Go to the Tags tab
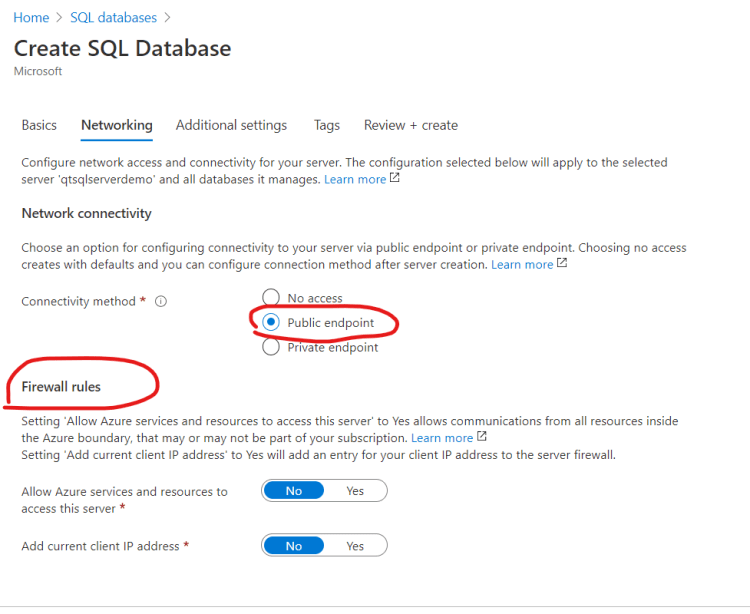This screenshot has height=614, width=750. (327, 125)
